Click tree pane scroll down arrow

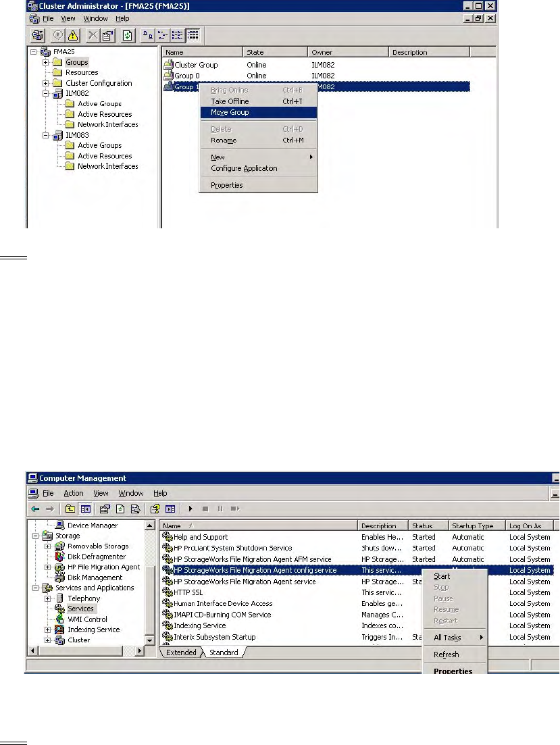click(x=150, y=640)
